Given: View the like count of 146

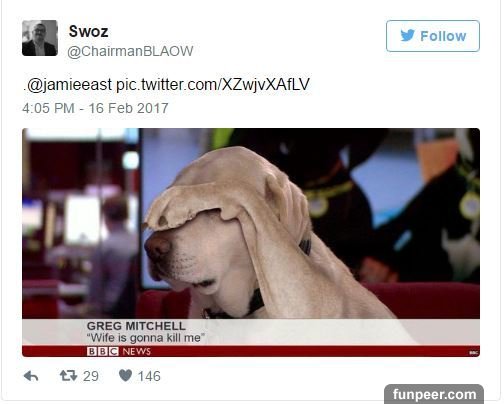Looking at the screenshot, I should [x=149, y=376].
